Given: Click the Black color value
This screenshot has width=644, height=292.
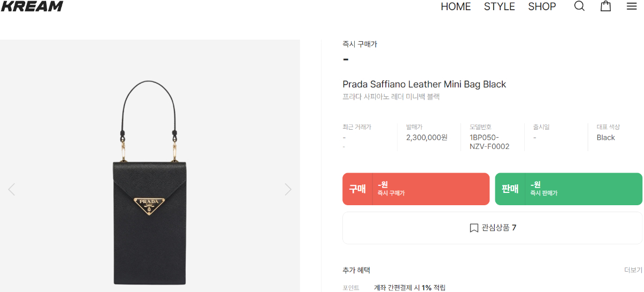Looking at the screenshot, I should point(605,138).
